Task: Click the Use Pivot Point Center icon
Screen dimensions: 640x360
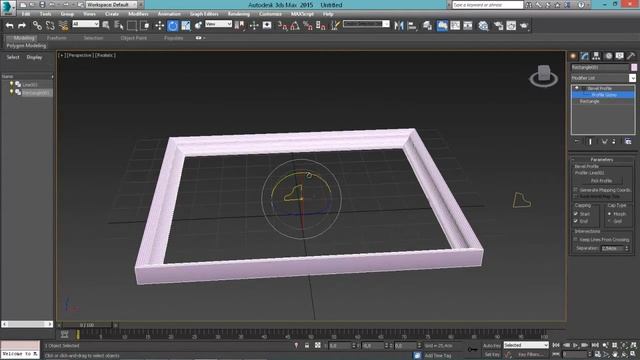Action: pos(240,26)
